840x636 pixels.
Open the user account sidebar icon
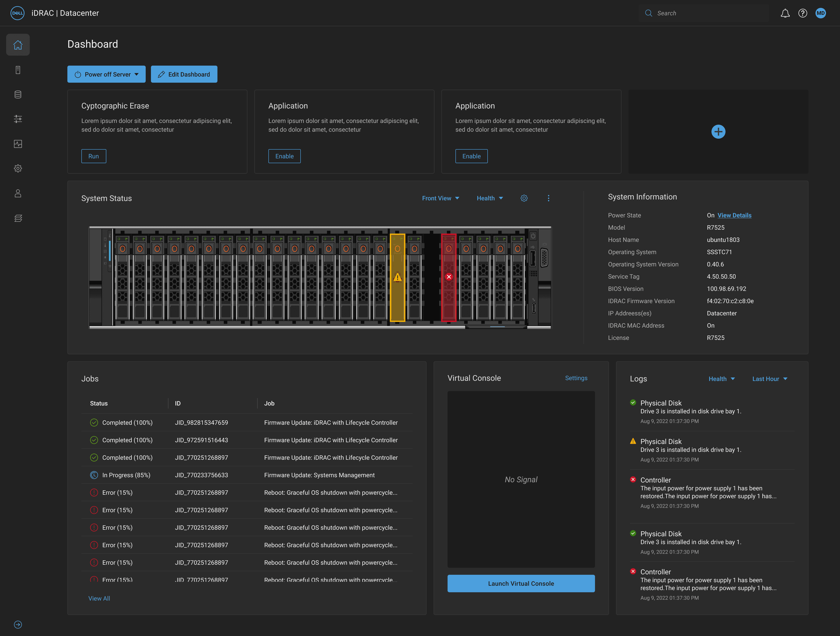[18, 193]
